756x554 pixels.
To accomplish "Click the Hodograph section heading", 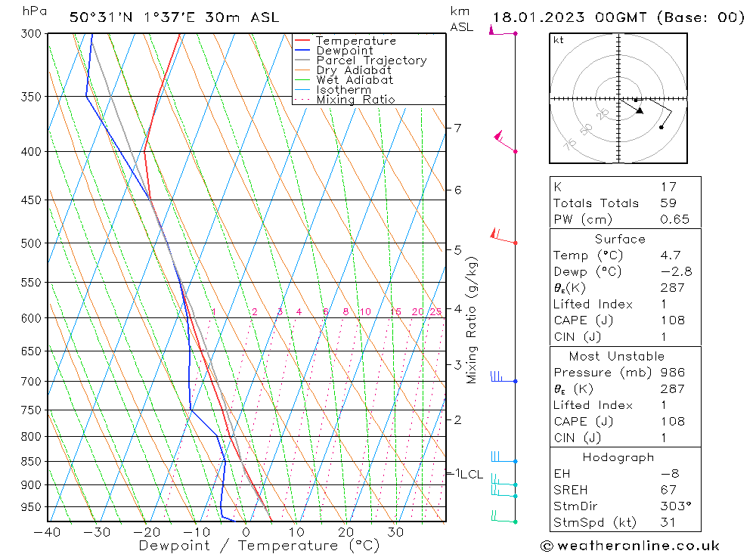I will [618, 457].
